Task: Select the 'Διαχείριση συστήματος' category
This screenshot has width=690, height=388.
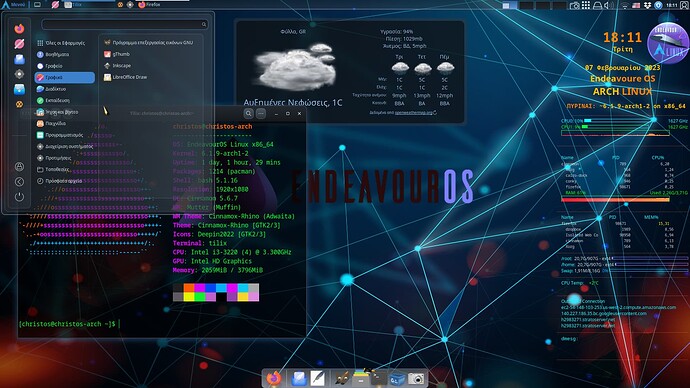Action: [x=64, y=146]
